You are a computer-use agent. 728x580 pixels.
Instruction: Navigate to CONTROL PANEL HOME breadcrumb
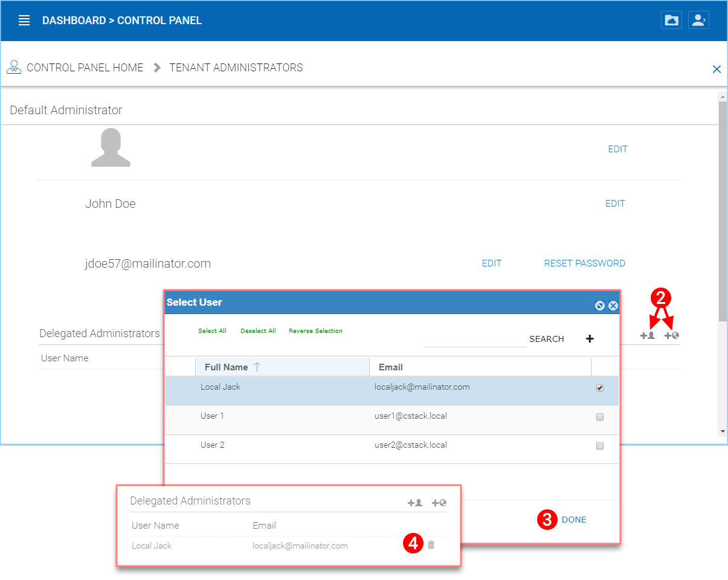pyautogui.click(x=85, y=67)
